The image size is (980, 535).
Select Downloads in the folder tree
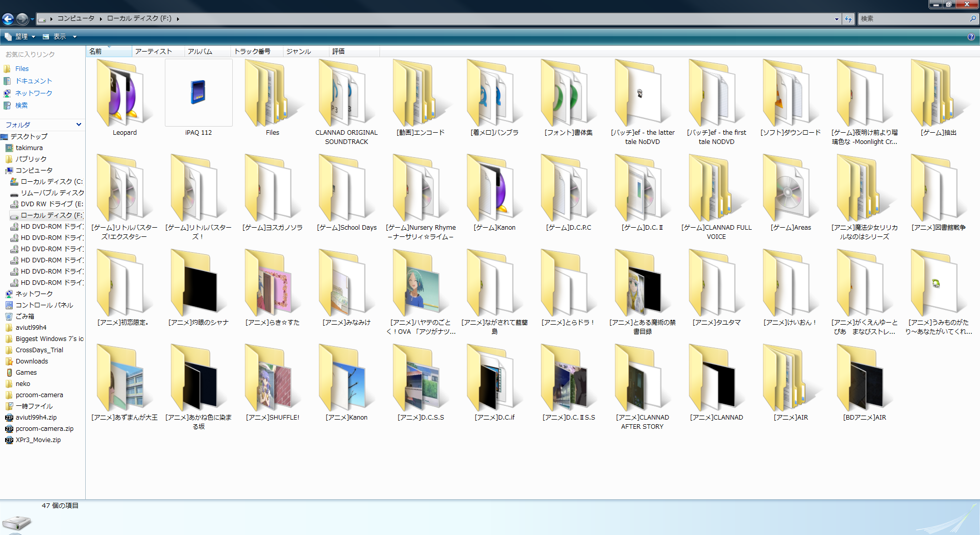click(x=32, y=361)
